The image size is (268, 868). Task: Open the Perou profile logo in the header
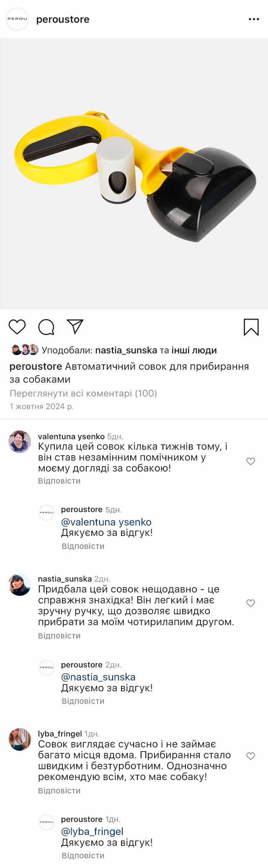(x=17, y=19)
